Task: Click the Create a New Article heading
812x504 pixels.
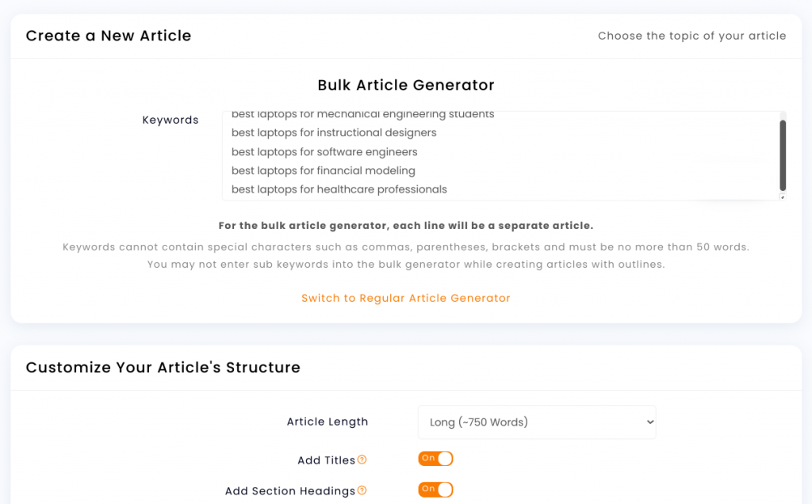Action: 109,36
